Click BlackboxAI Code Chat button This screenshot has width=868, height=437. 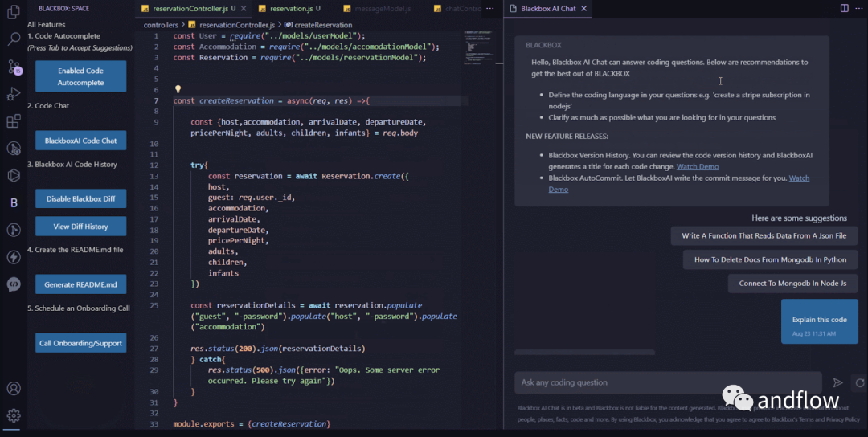click(x=81, y=141)
